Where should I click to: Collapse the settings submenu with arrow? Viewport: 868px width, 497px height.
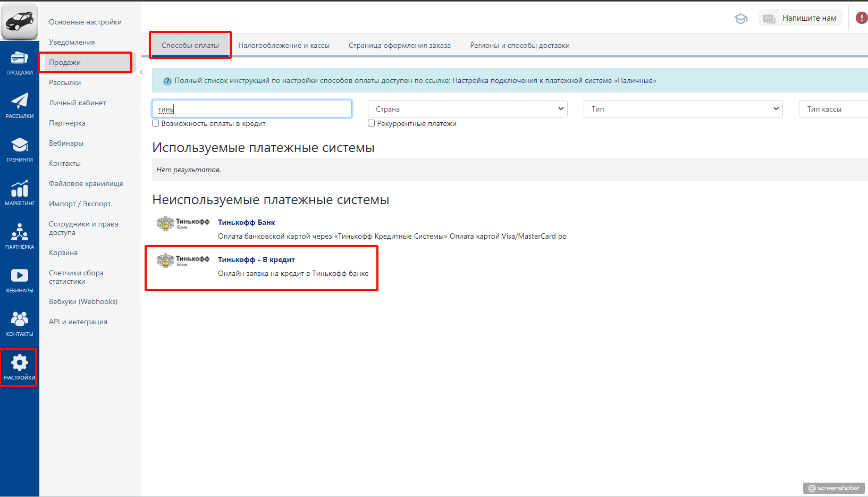[141, 72]
